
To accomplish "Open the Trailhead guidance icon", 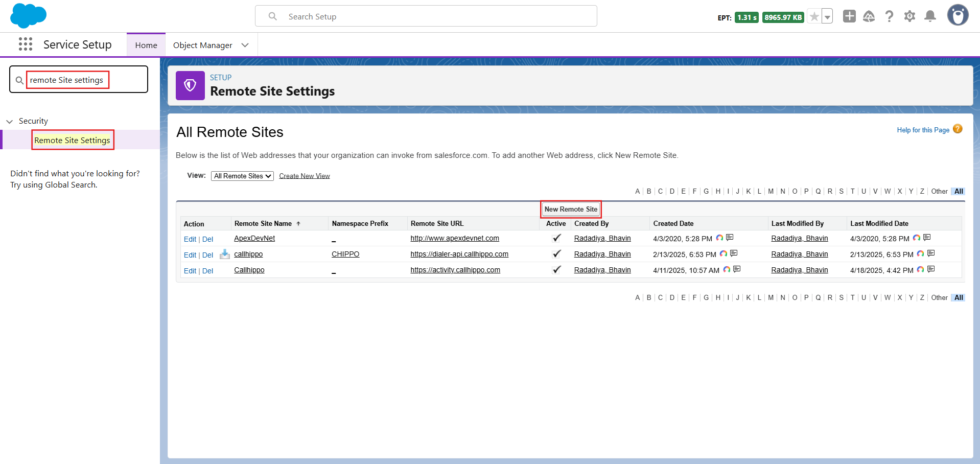I will click(x=869, y=16).
